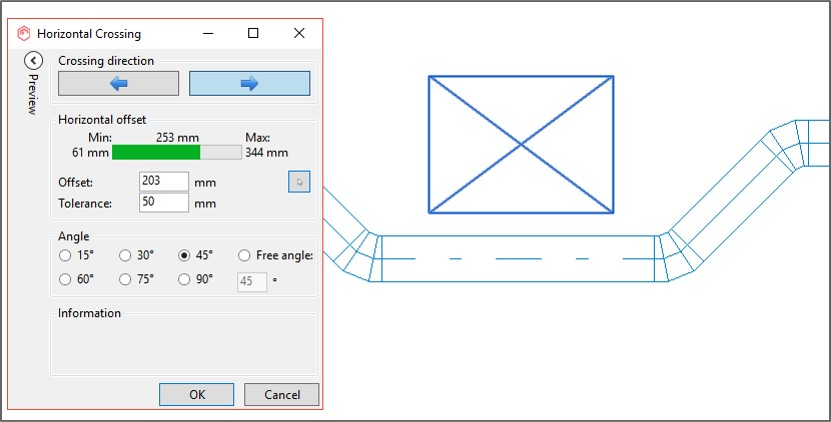
Task: Select the left crossing direction arrow
Action: coord(118,83)
